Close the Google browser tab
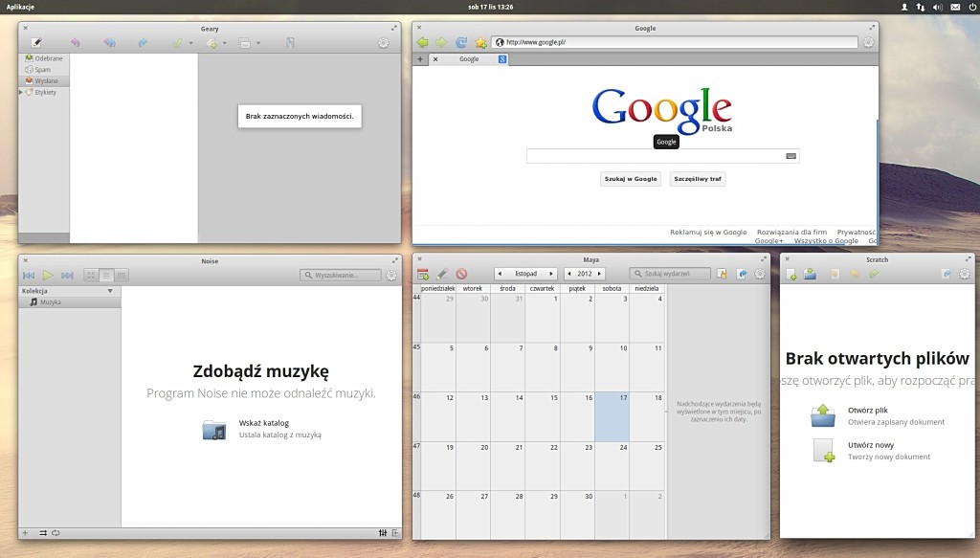980x558 pixels. click(435, 58)
